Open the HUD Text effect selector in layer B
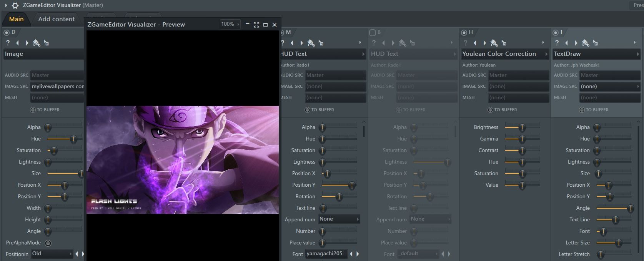The image size is (644, 261). [x=413, y=54]
